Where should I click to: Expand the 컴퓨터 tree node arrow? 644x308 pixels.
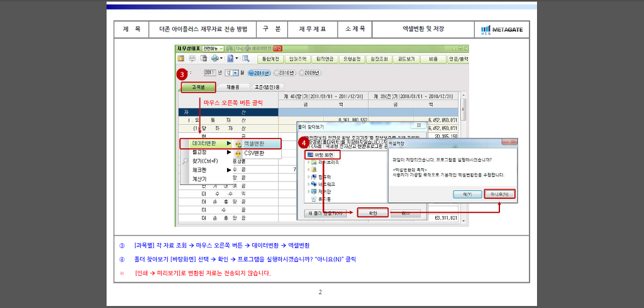point(308,177)
